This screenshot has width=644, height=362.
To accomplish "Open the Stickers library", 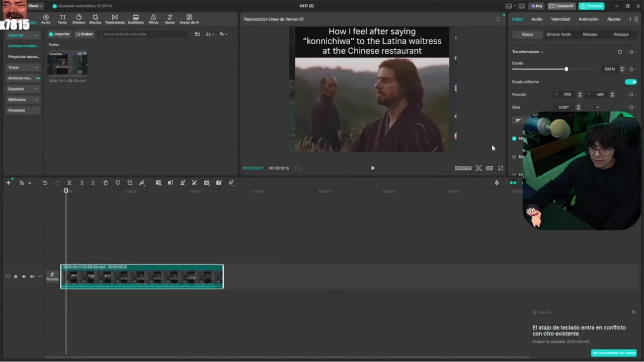I will click(78, 19).
